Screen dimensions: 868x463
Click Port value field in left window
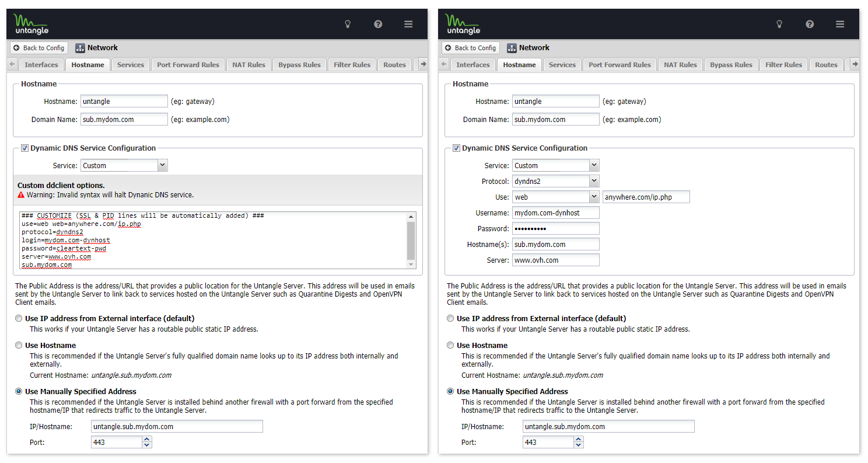point(117,443)
